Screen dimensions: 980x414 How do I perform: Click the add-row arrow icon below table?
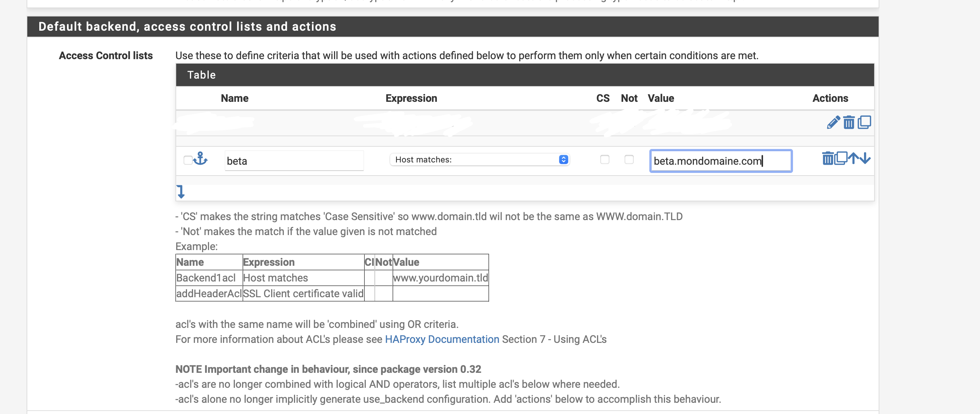click(x=181, y=192)
